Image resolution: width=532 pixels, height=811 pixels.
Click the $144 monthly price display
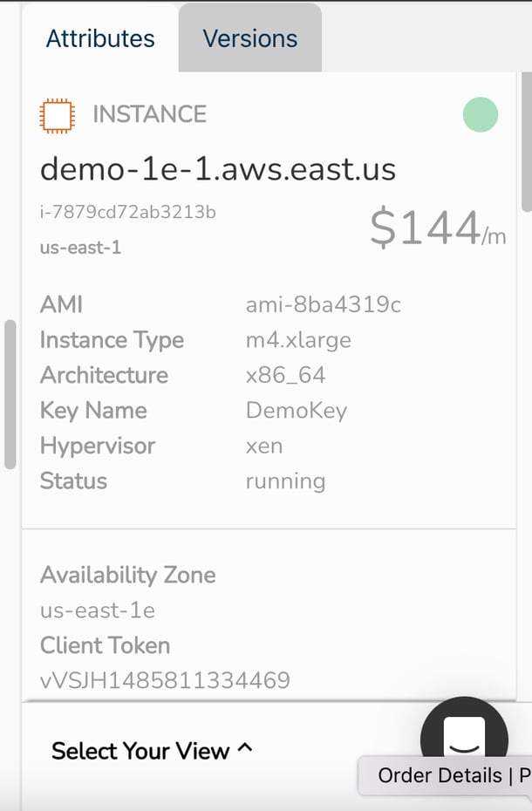435,230
